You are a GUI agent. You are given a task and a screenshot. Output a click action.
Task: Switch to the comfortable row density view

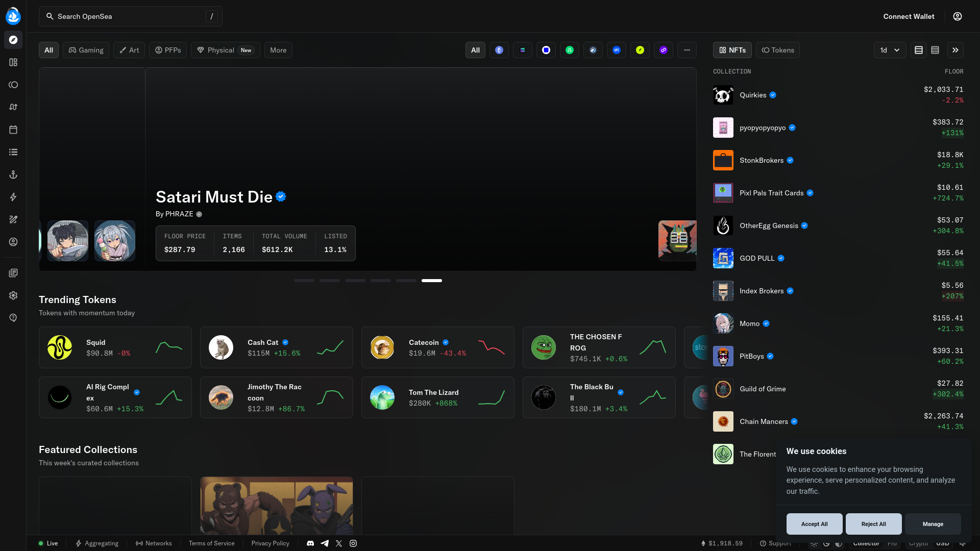[919, 50]
